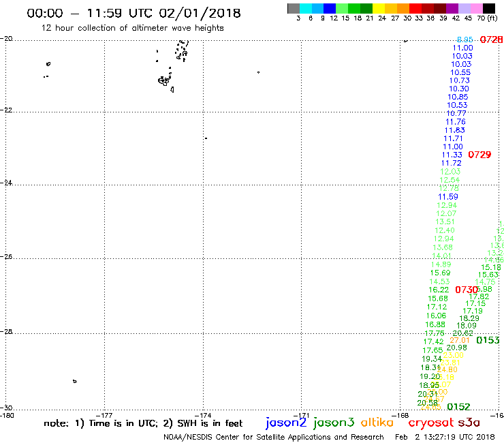Click the 11.83 wave height reading
The width and height of the screenshot is (504, 443).
pyautogui.click(x=454, y=130)
